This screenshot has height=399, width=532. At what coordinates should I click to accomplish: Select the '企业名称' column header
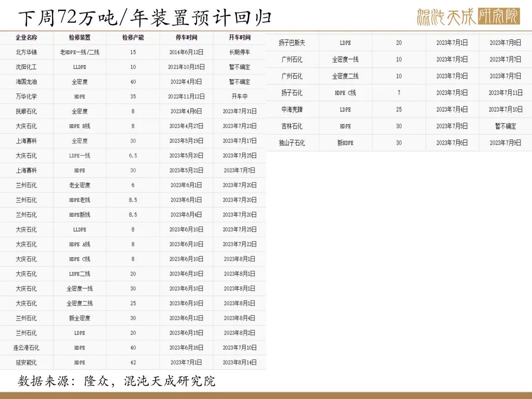point(26,37)
